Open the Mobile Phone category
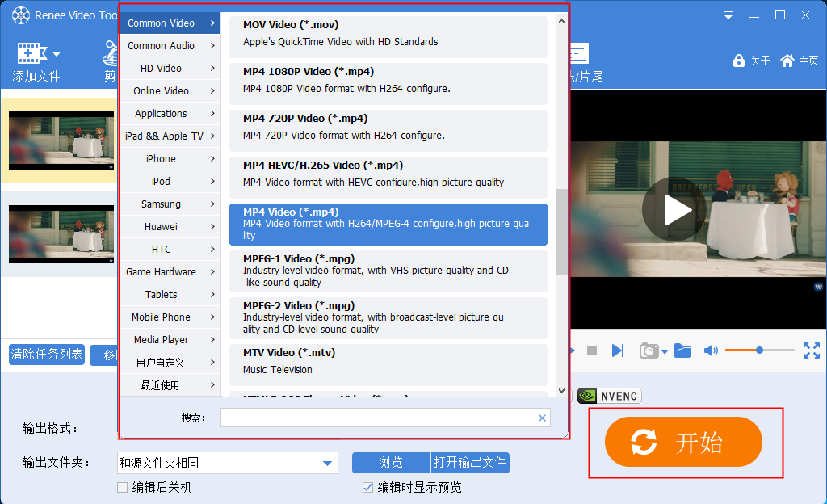Screen dimensions: 827x504 click(x=170, y=317)
